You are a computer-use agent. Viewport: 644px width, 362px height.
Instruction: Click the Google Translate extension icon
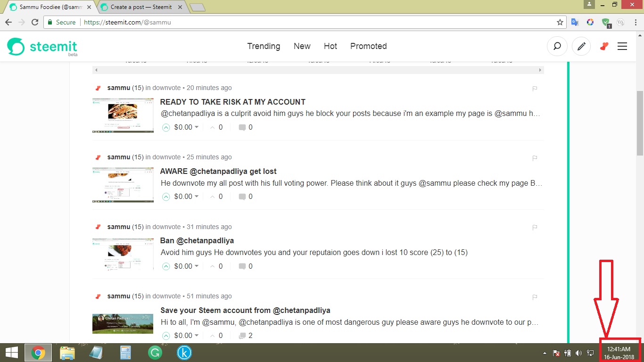(x=575, y=22)
